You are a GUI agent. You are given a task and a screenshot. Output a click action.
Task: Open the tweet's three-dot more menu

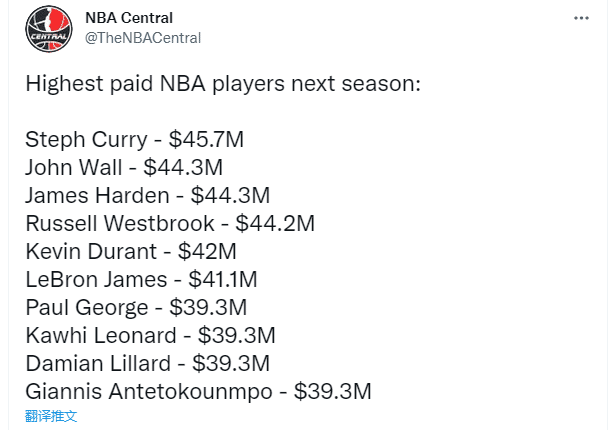[580, 18]
